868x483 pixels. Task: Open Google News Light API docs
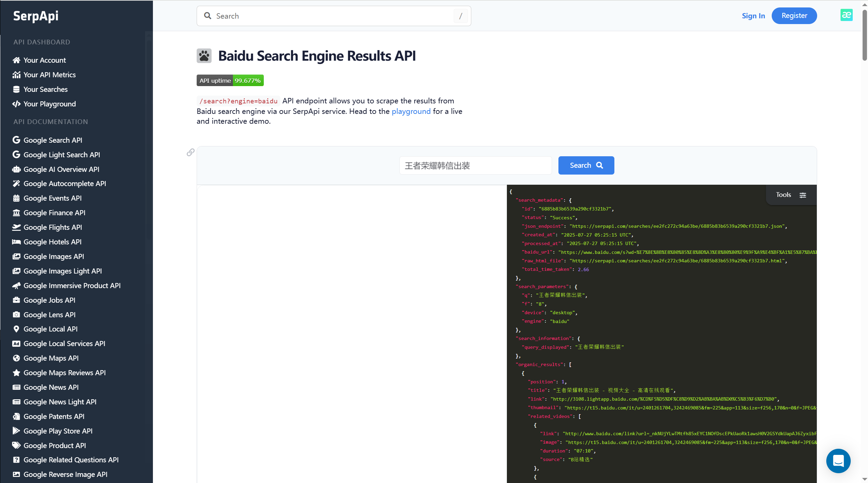[x=60, y=402]
